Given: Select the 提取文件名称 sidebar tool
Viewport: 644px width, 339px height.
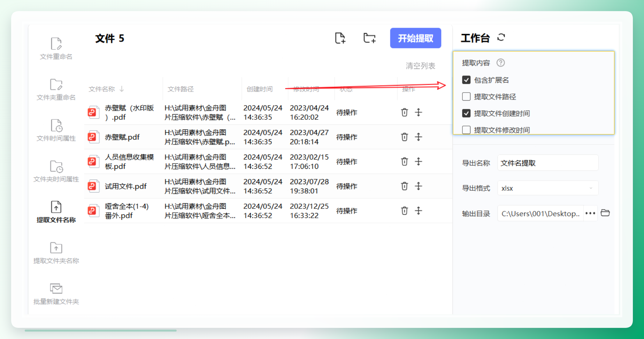Looking at the screenshot, I should pos(56,212).
